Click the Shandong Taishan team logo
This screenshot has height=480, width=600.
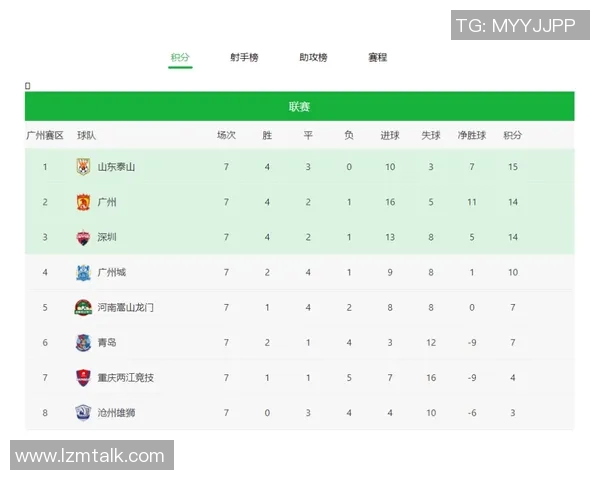click(x=83, y=166)
